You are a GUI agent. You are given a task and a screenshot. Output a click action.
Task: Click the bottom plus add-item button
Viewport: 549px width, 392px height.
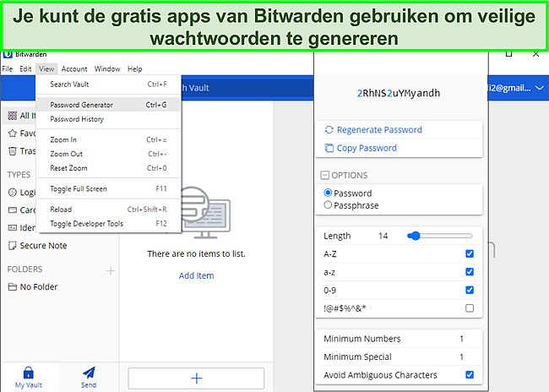coord(197,378)
